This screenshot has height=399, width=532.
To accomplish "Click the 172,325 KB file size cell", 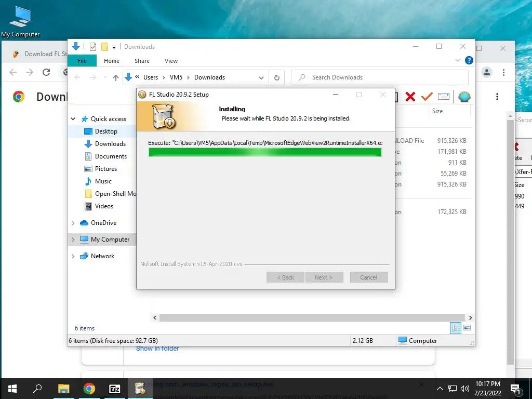I will pos(451,212).
